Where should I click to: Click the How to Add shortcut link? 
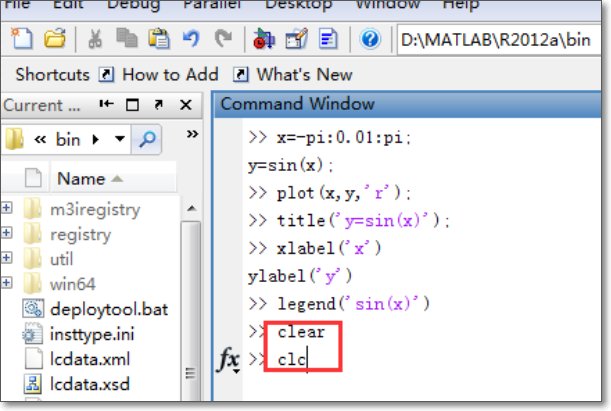(x=169, y=75)
